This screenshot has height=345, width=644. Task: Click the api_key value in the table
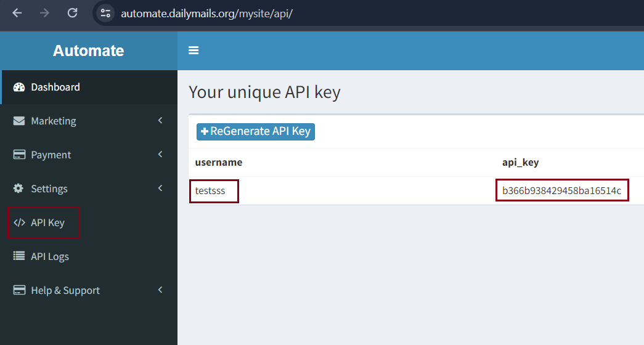[x=561, y=191]
